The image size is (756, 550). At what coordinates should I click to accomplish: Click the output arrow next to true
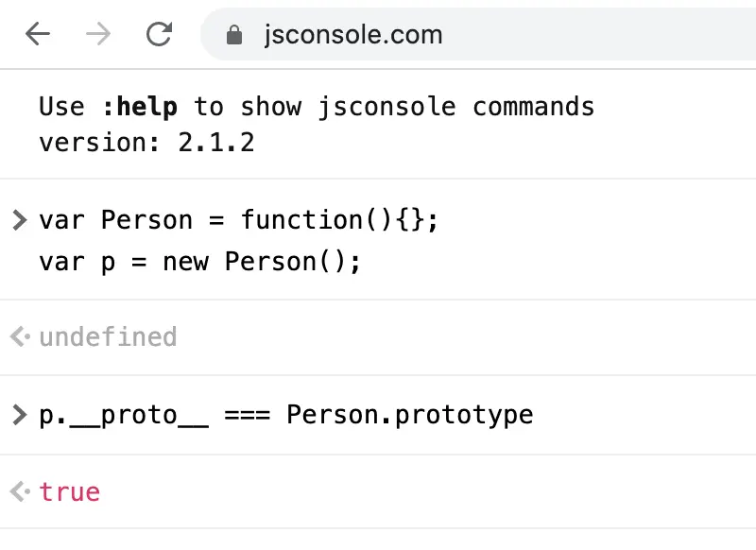[20, 491]
